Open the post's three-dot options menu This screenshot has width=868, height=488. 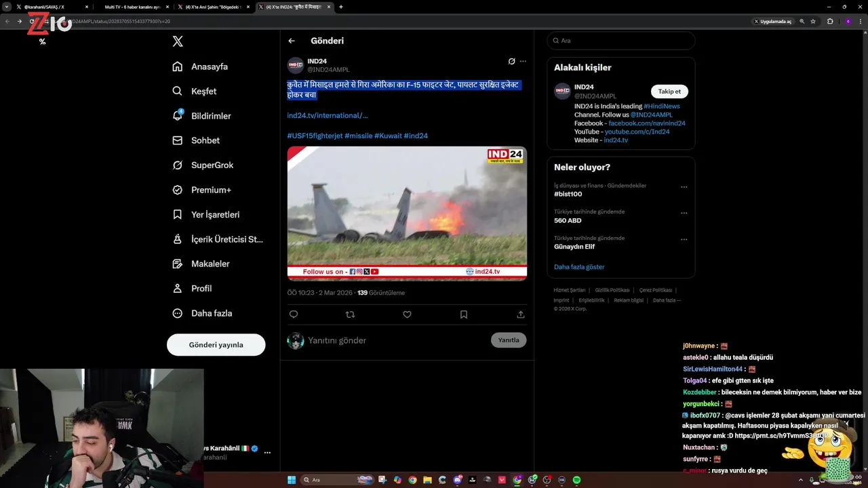point(523,61)
